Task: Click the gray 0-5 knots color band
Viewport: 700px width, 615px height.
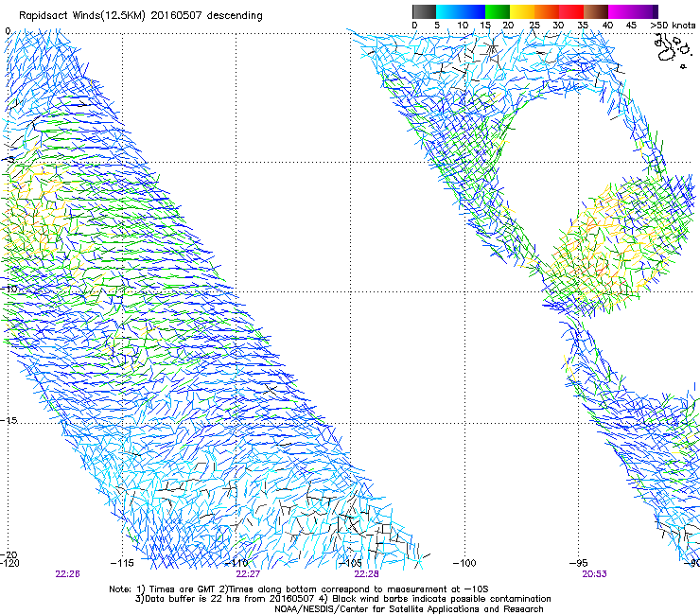Action: click(x=424, y=11)
